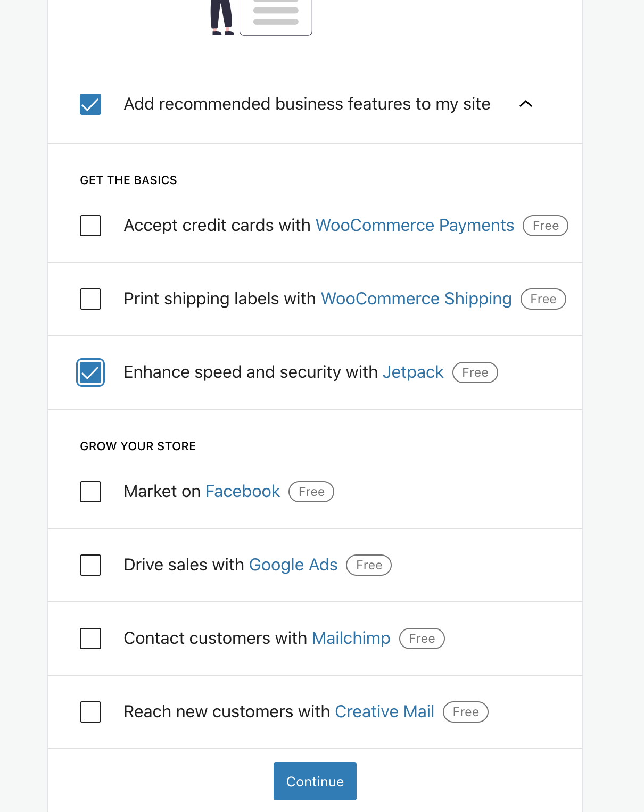Enable WooCommerce Payments credit cards checkbox
Screen dimensions: 644x812
tap(90, 226)
